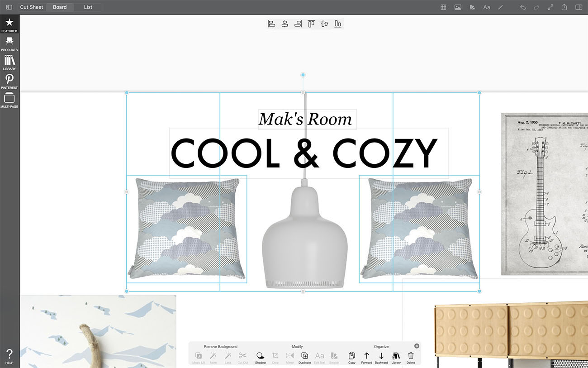
Task: Duplicate the selected items
Action: point(304,357)
